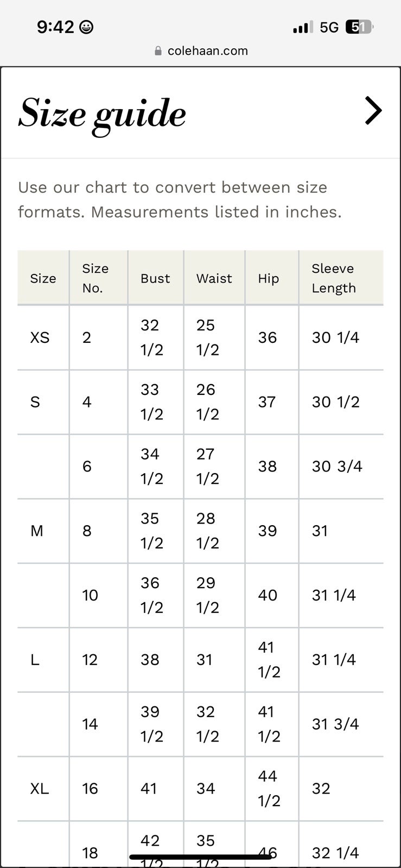Tap the home indicator bar at bottom
The image size is (401, 868).
pos(200,857)
